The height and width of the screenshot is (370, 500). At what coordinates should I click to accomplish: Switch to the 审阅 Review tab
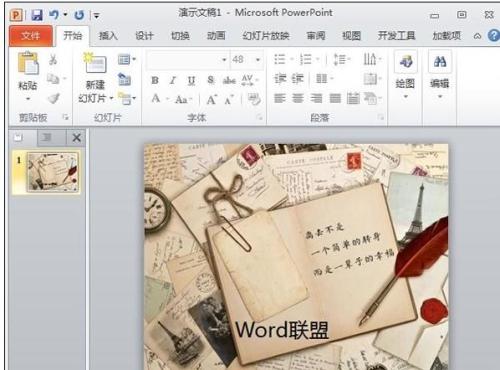pyautogui.click(x=316, y=36)
